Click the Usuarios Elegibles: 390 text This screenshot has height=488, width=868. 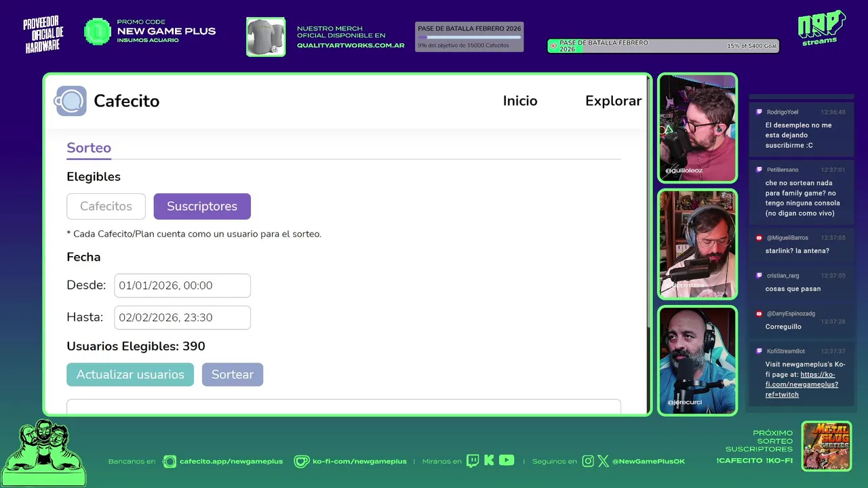pos(136,346)
